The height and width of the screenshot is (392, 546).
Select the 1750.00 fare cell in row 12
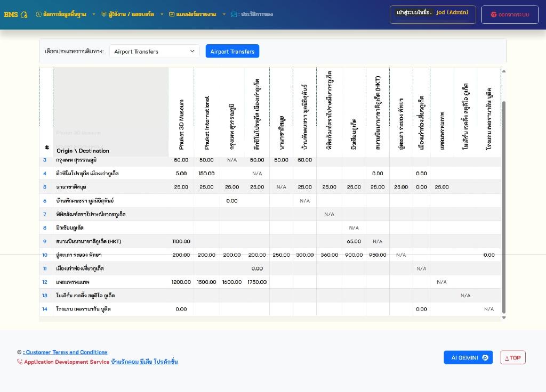[257, 282]
